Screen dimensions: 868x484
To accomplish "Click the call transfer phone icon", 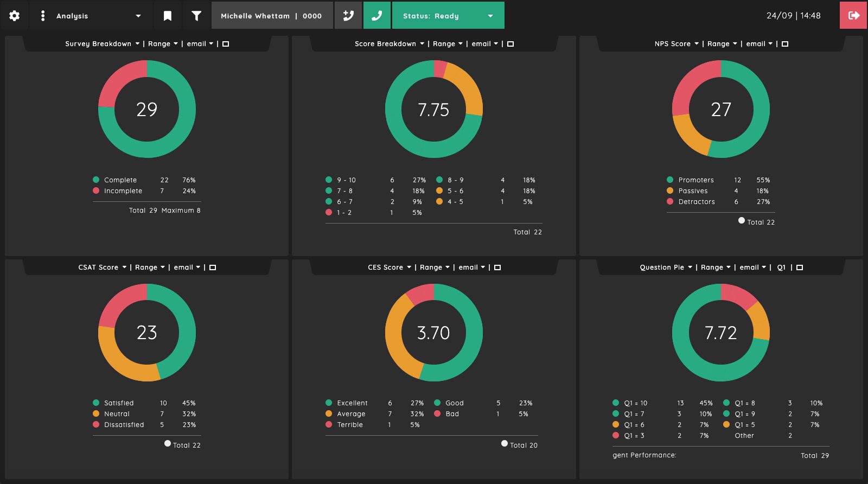I will (x=348, y=15).
